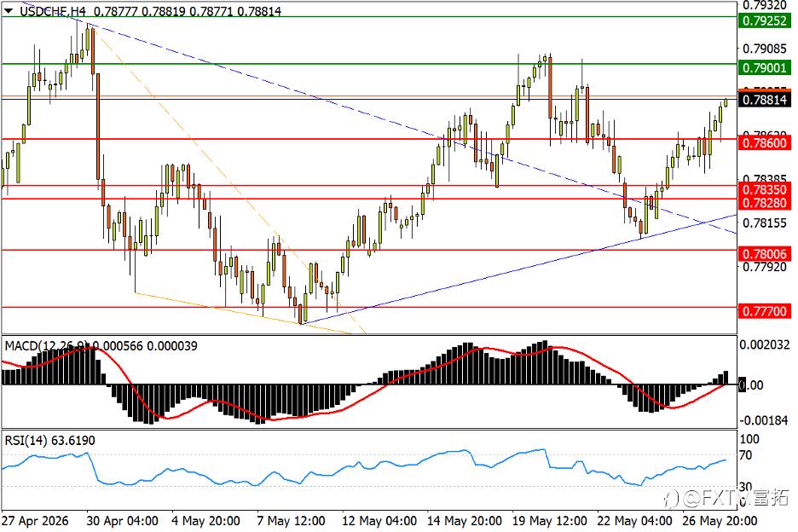Select the RSI(14) 63.6190 indicator label

click(x=49, y=441)
